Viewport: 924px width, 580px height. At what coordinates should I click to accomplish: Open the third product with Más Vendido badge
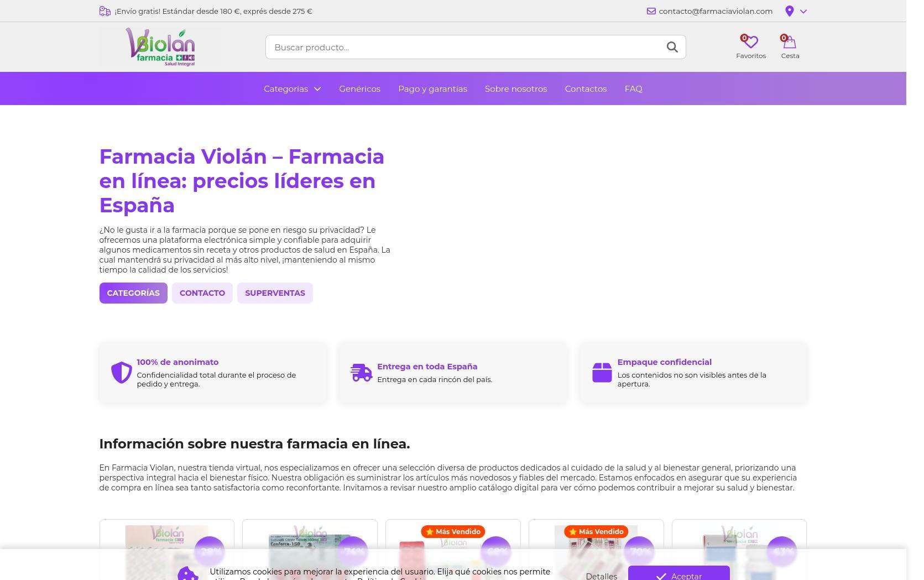coord(453,552)
